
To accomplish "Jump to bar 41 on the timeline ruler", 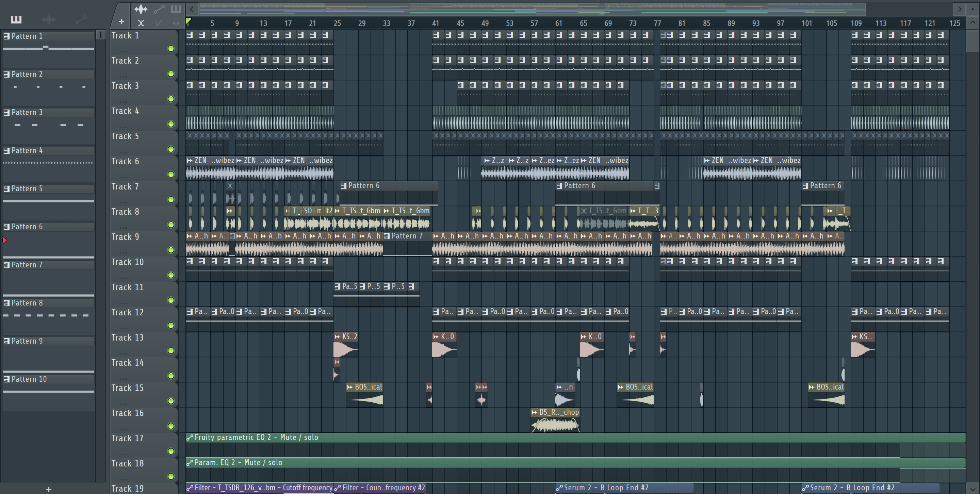I will coord(436,23).
